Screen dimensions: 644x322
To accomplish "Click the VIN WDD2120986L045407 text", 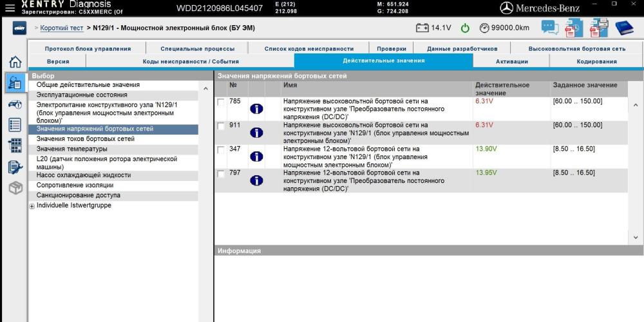I will 220,8.
